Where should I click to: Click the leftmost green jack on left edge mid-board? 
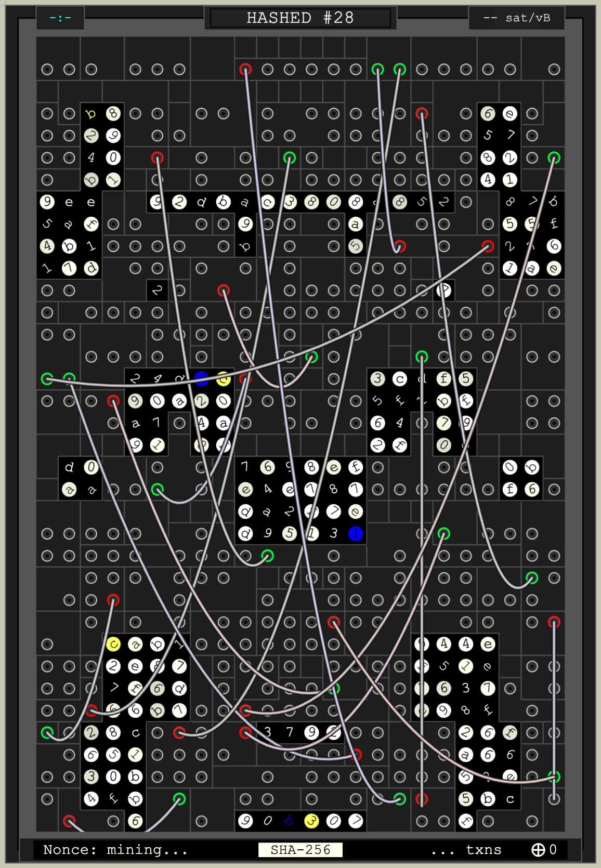coord(47,379)
